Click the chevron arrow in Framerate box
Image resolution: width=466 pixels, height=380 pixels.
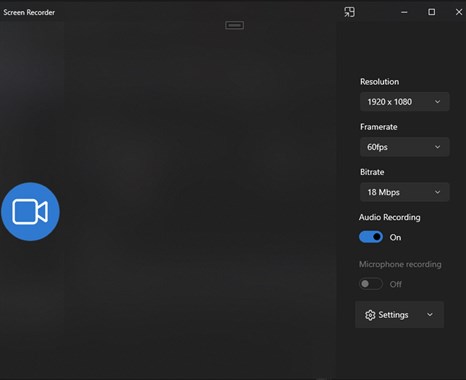[437, 147]
